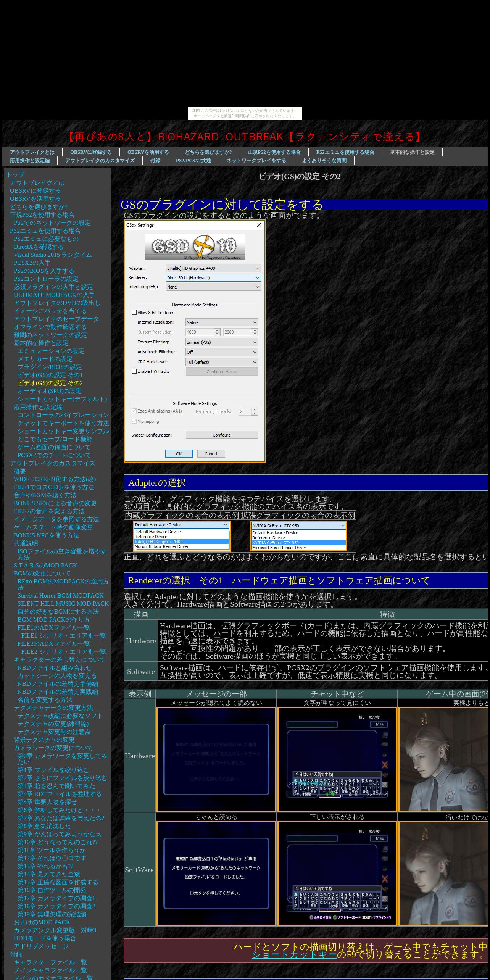Image resolution: width=490 pixels, height=980 pixels.
Task: Open top nav item 正規PS2を使用する場合
Action: (274, 152)
